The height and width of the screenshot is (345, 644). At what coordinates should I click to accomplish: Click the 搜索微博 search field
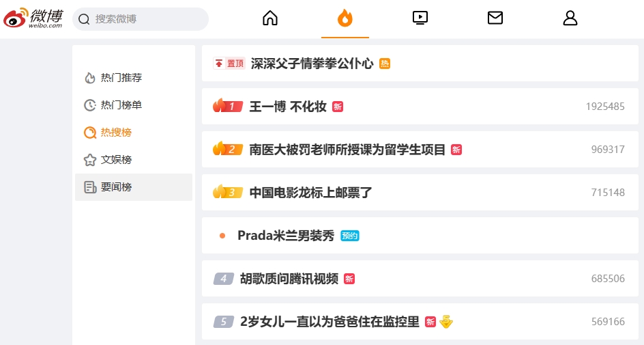141,19
